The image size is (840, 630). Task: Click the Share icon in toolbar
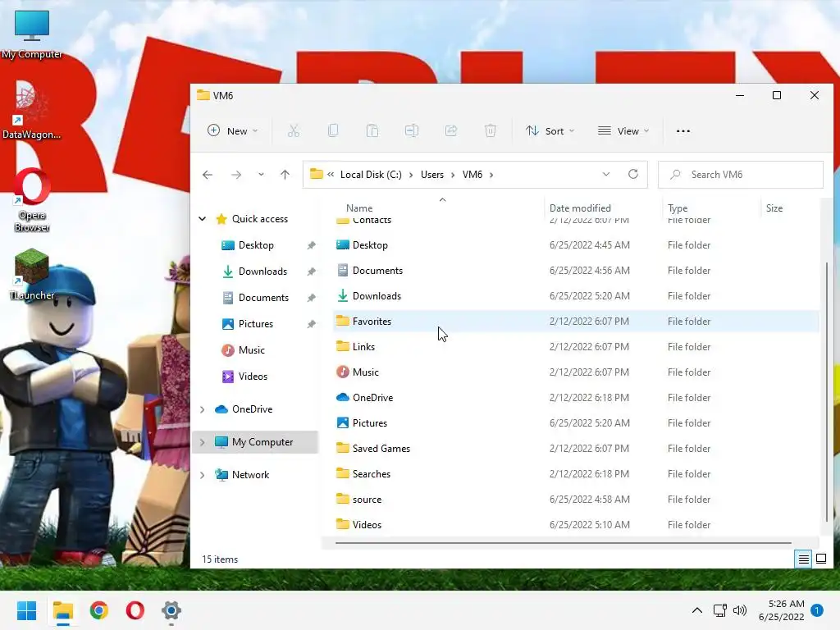point(451,130)
